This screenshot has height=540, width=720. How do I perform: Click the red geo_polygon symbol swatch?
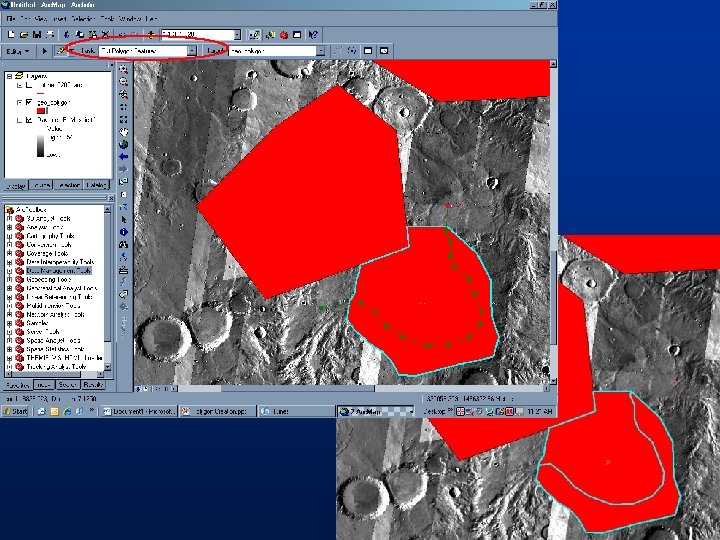(x=41, y=111)
